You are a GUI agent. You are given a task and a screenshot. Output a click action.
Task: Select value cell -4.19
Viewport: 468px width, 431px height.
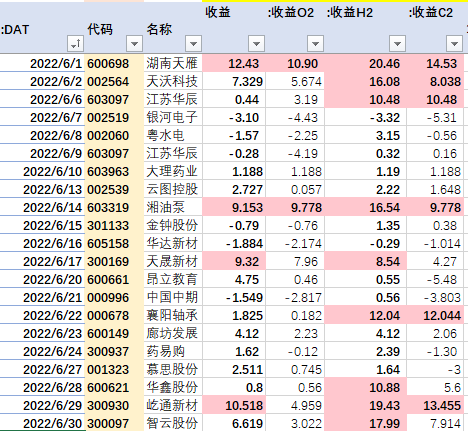(x=295, y=153)
